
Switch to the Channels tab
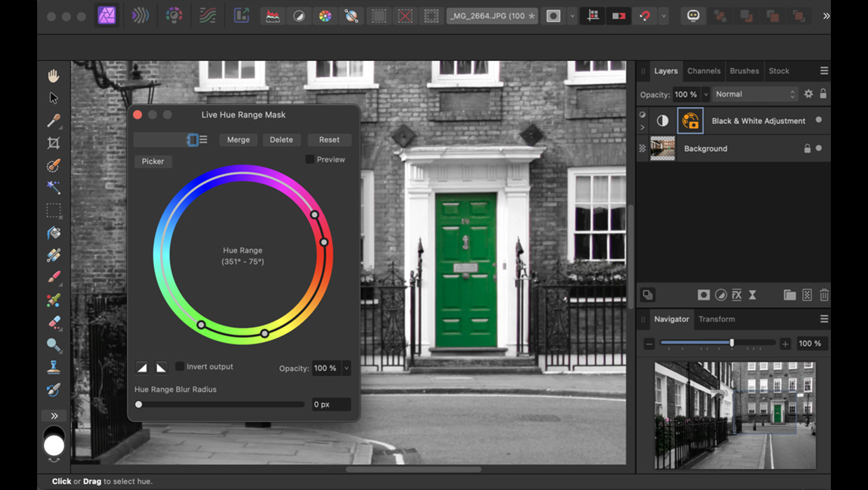point(703,71)
